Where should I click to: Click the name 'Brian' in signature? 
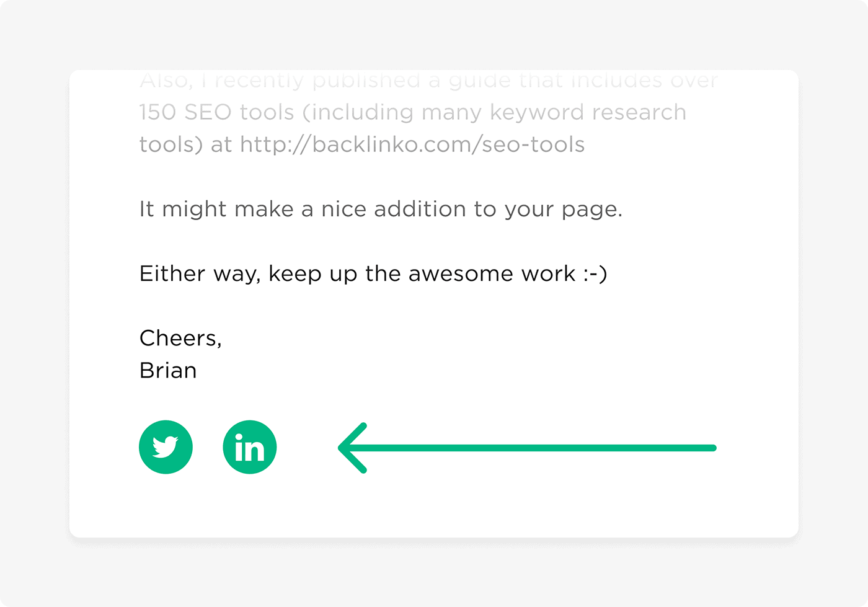coord(168,370)
